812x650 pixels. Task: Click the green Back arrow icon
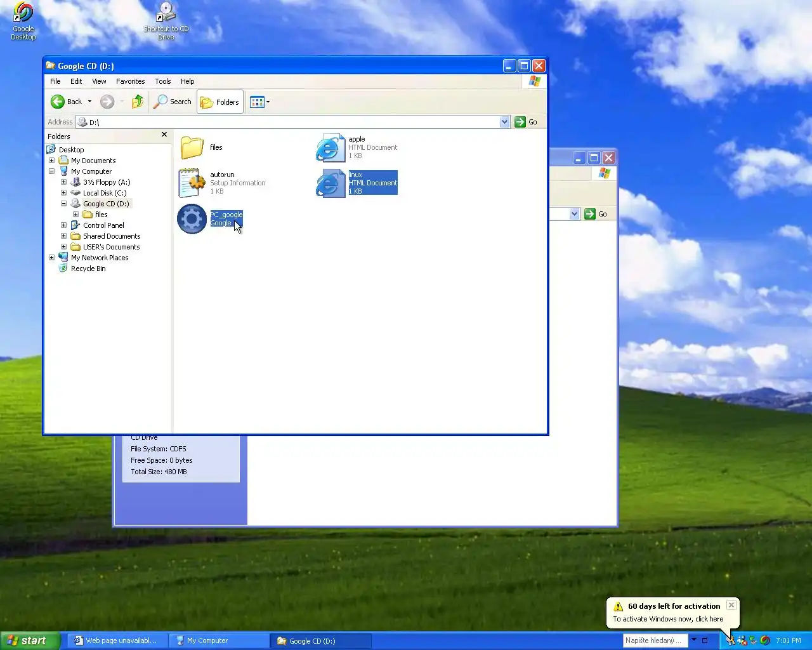(58, 102)
